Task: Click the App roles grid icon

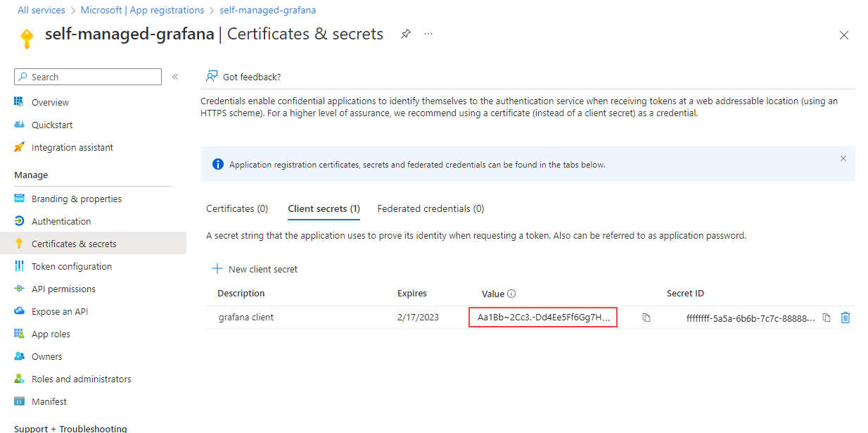Action: (19, 334)
